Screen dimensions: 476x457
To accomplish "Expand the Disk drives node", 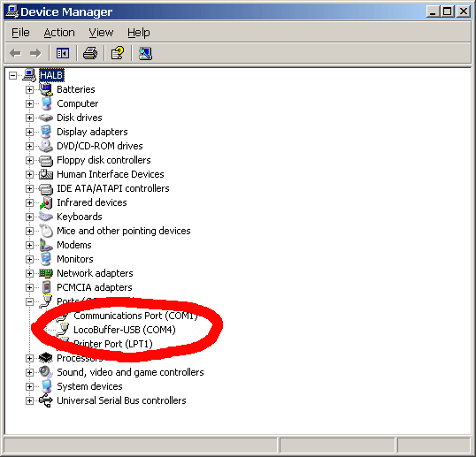I will [29, 118].
